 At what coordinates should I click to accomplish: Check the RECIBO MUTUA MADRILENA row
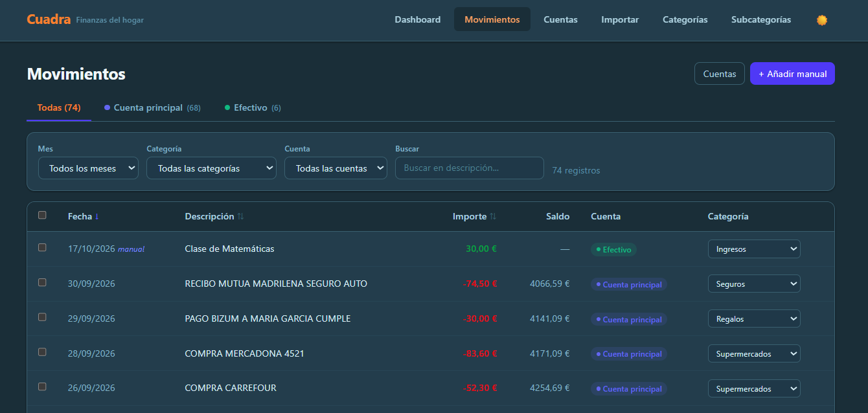click(42, 282)
